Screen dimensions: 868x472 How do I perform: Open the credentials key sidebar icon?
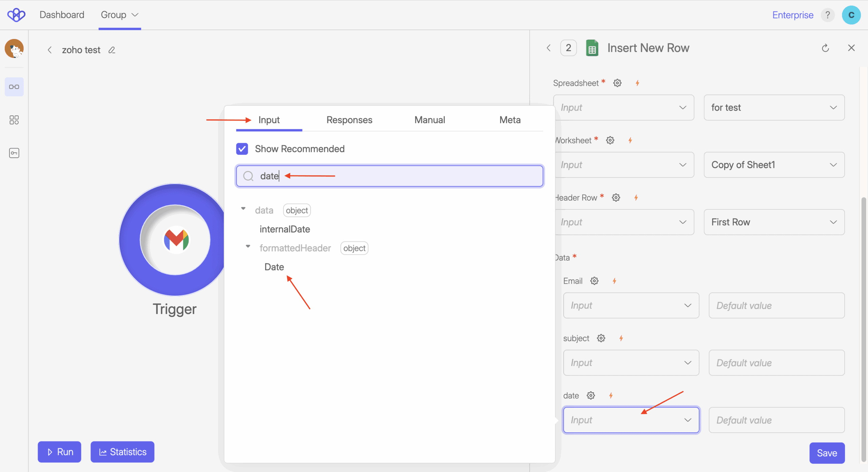pyautogui.click(x=14, y=153)
